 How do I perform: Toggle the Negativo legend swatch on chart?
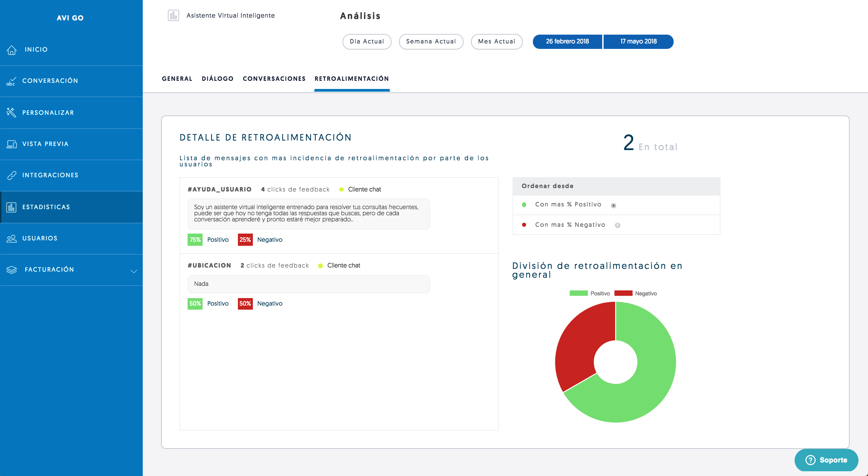[x=623, y=293]
